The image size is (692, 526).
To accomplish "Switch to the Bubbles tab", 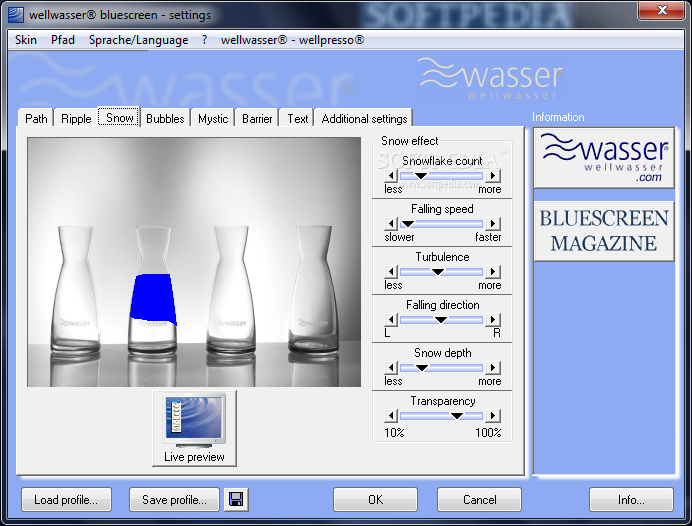I will click(165, 119).
